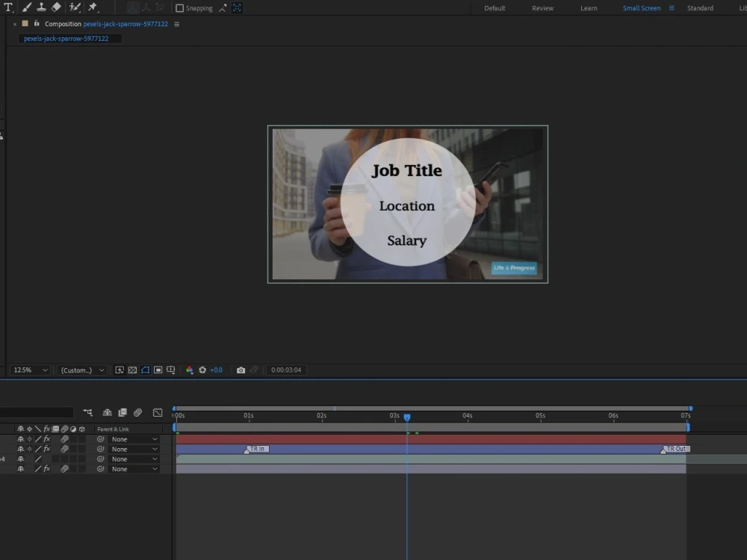The width and height of the screenshot is (747, 560).
Task: Take a snapshot with the camera icon
Action: (241, 370)
